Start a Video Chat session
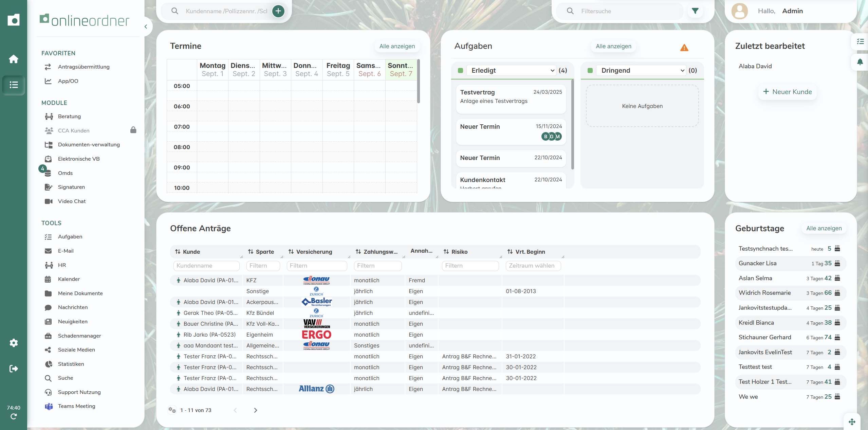Image resolution: width=868 pixels, height=430 pixels. click(72, 201)
